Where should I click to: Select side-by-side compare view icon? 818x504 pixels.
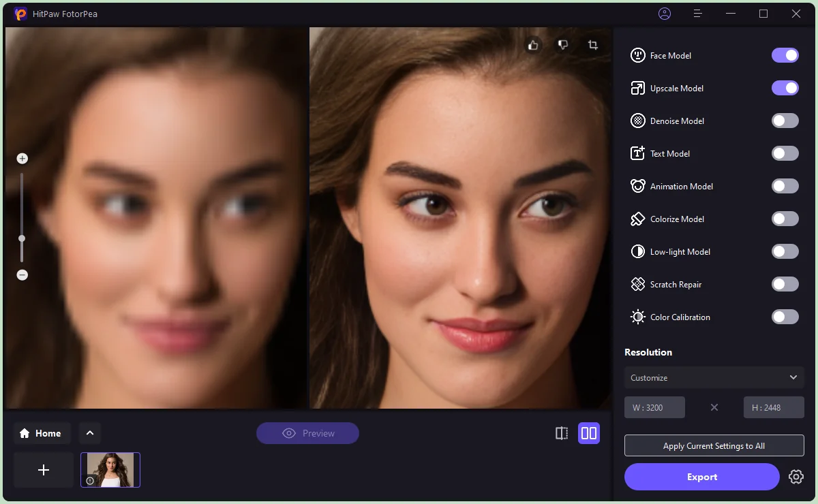(x=589, y=433)
